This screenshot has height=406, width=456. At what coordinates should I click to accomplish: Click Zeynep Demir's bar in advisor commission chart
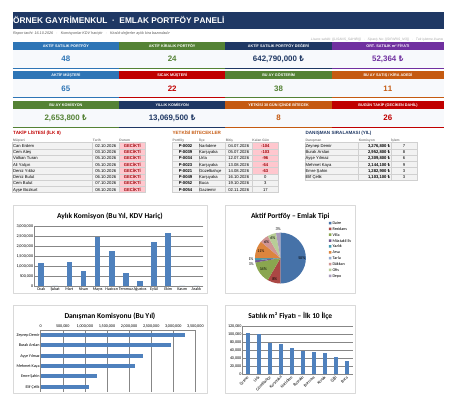pyautogui.click(x=113, y=335)
